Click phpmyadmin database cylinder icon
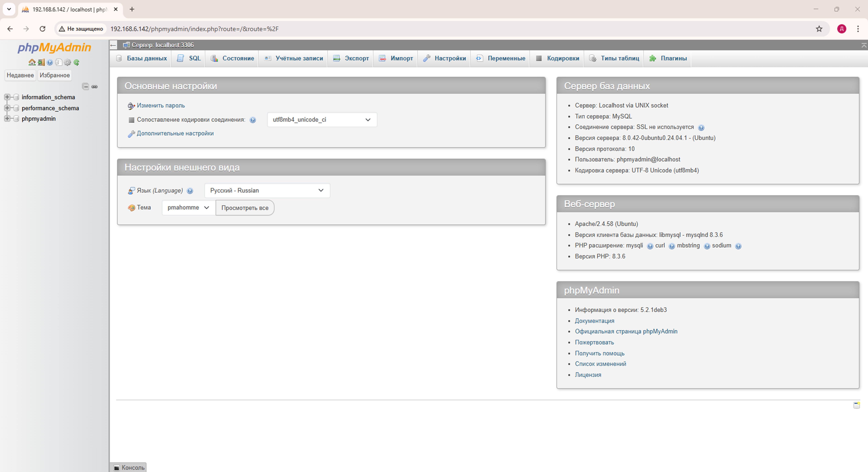868x472 pixels. (16, 119)
